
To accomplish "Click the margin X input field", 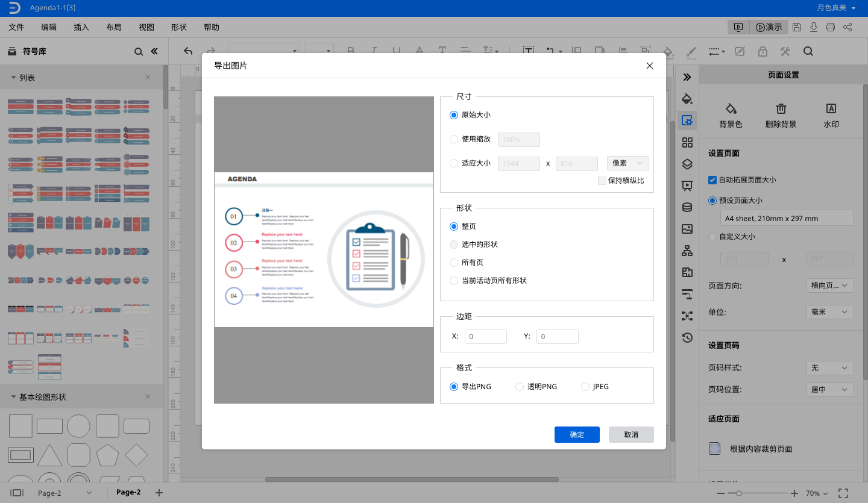I will (486, 337).
